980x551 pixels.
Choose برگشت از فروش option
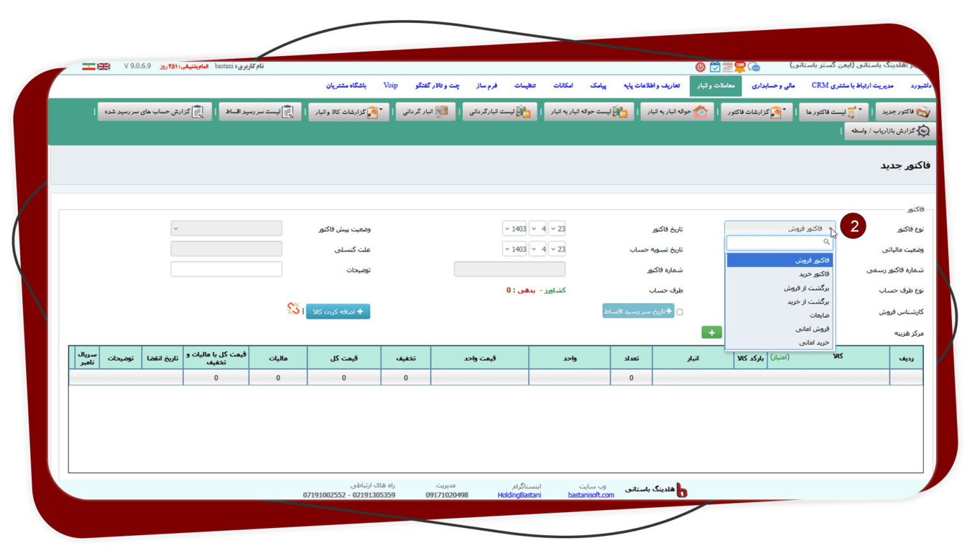[x=780, y=288]
